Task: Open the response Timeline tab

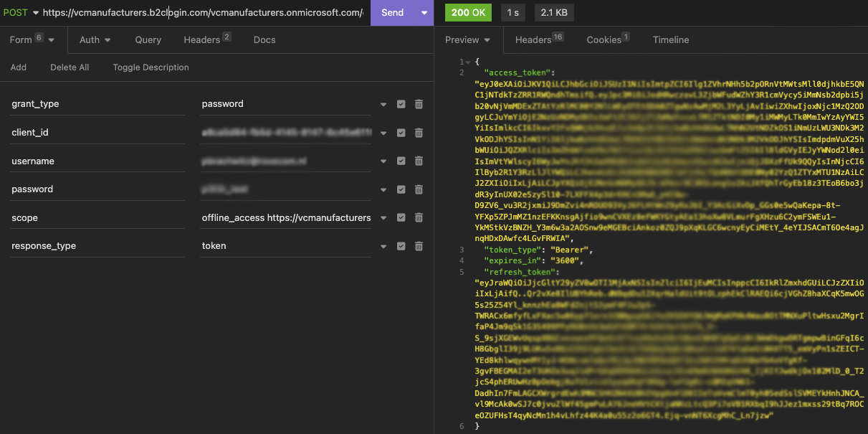Action: (x=670, y=40)
